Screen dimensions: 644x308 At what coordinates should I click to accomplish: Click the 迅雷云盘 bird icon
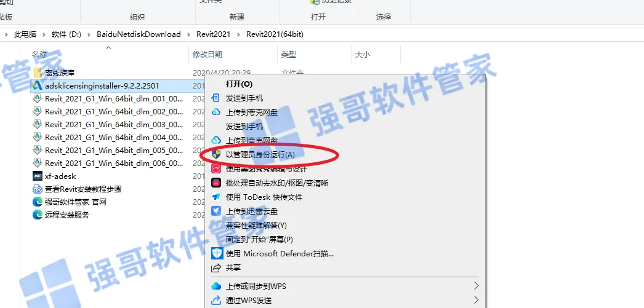(x=216, y=211)
